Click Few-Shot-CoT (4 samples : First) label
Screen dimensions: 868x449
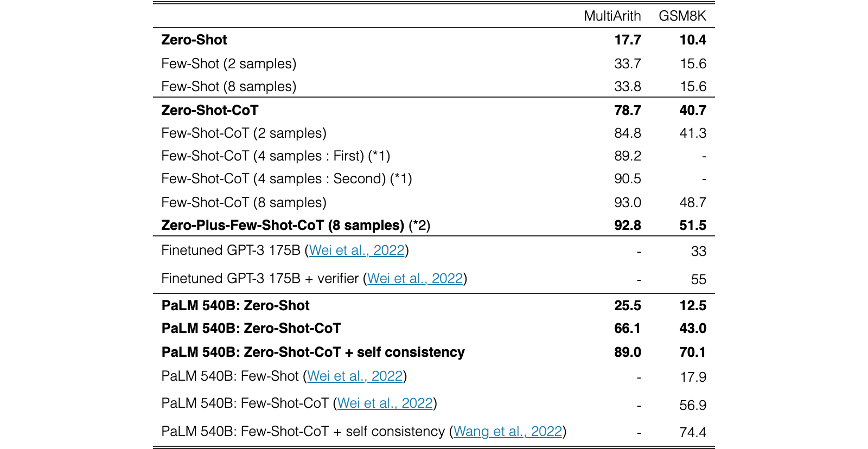click(x=276, y=156)
